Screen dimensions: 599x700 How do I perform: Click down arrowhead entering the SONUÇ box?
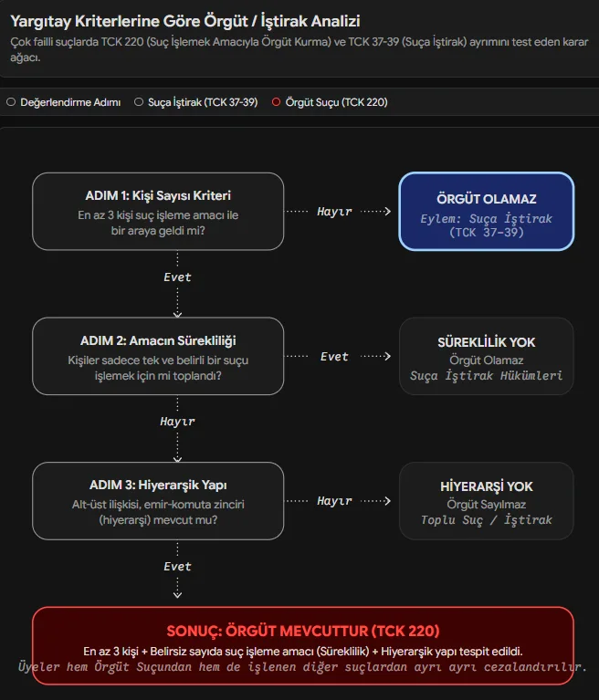pyautogui.click(x=177, y=595)
